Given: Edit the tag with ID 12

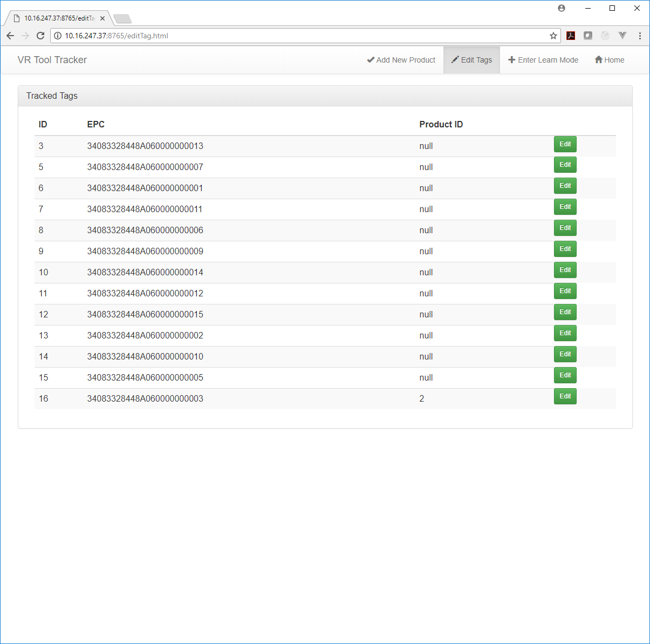Looking at the screenshot, I should coord(565,312).
